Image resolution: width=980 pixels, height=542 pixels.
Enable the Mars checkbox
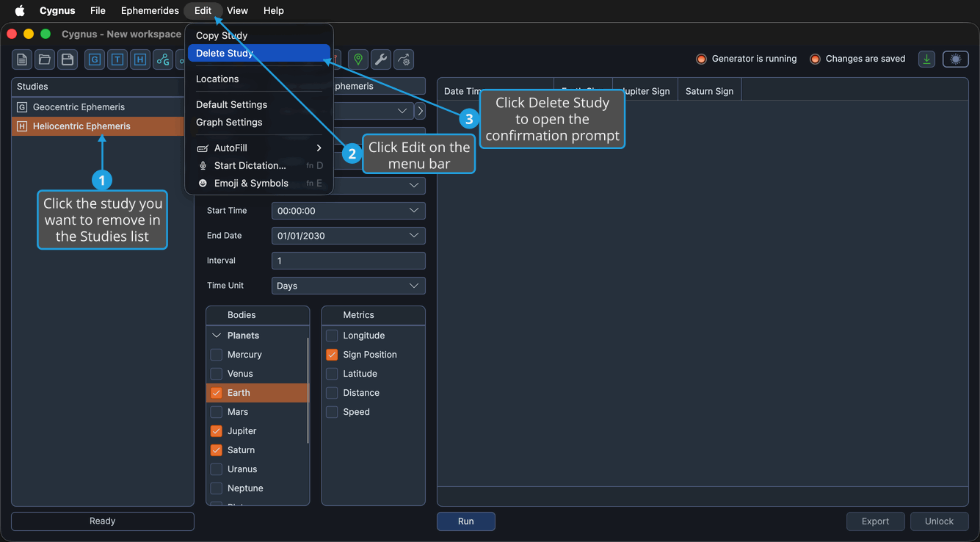click(217, 412)
